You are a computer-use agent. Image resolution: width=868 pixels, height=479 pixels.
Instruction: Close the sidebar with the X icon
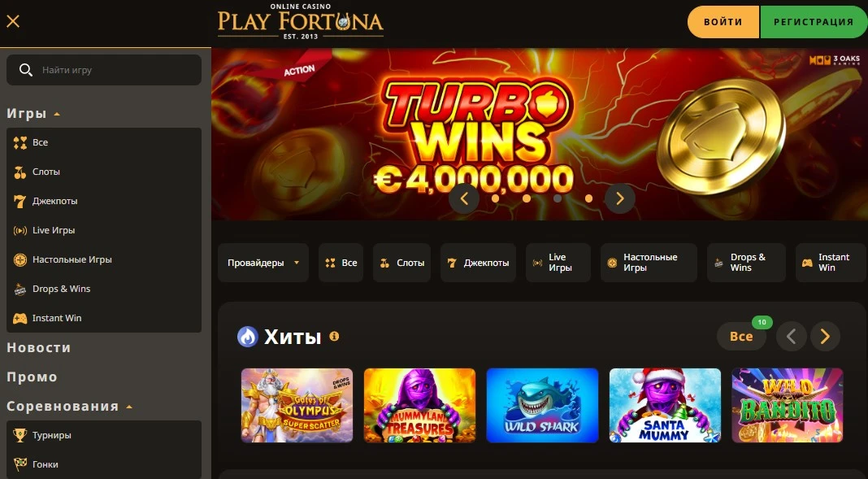(x=13, y=22)
